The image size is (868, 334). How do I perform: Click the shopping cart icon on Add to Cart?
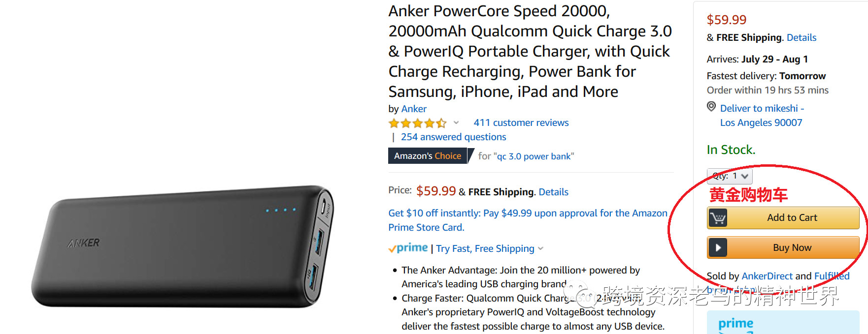point(717,218)
